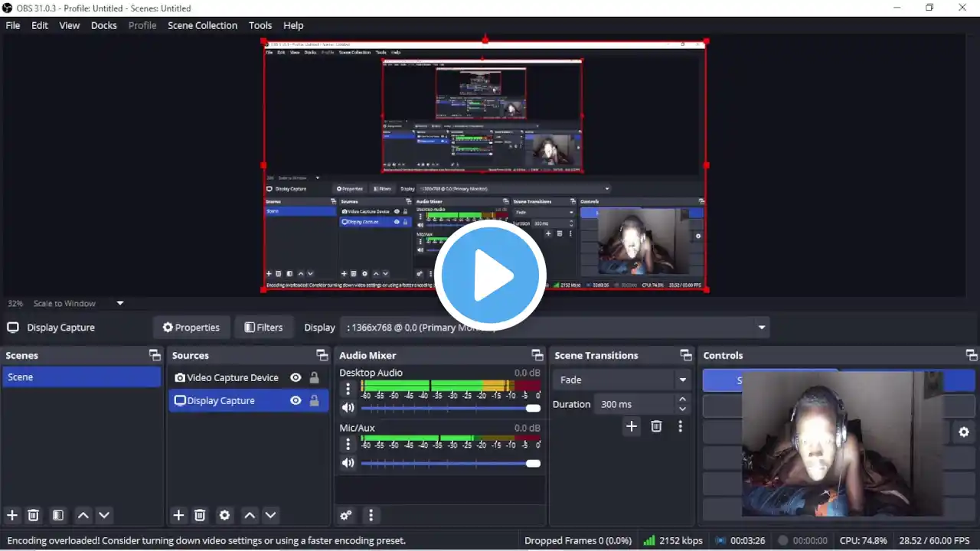This screenshot has height=551, width=980.
Task: Toggle lock on Display Capture source
Action: tap(314, 401)
